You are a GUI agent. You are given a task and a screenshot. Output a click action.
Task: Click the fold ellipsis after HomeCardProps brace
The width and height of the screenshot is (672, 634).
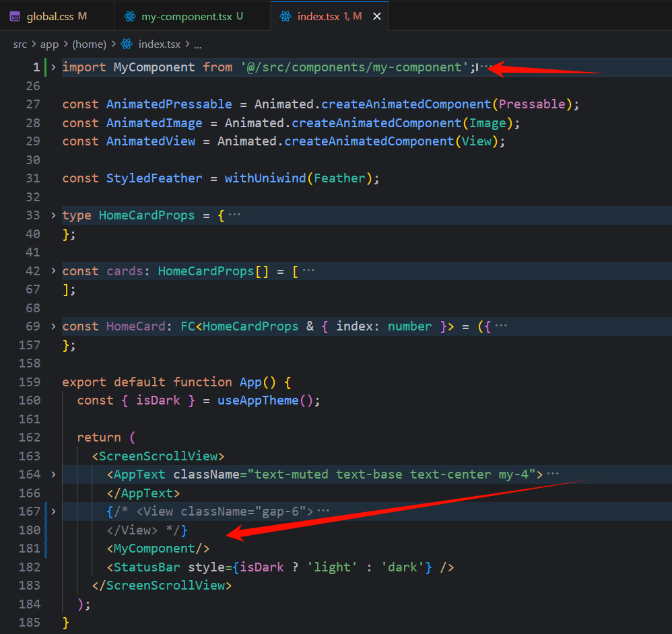[x=234, y=214]
